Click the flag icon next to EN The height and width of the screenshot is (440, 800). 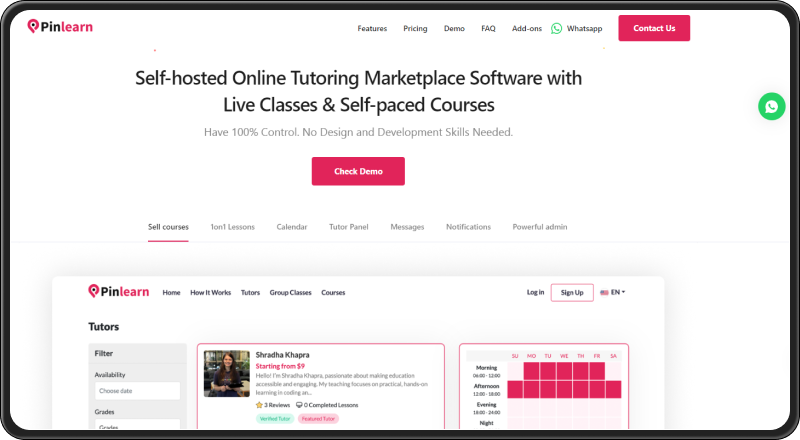604,292
